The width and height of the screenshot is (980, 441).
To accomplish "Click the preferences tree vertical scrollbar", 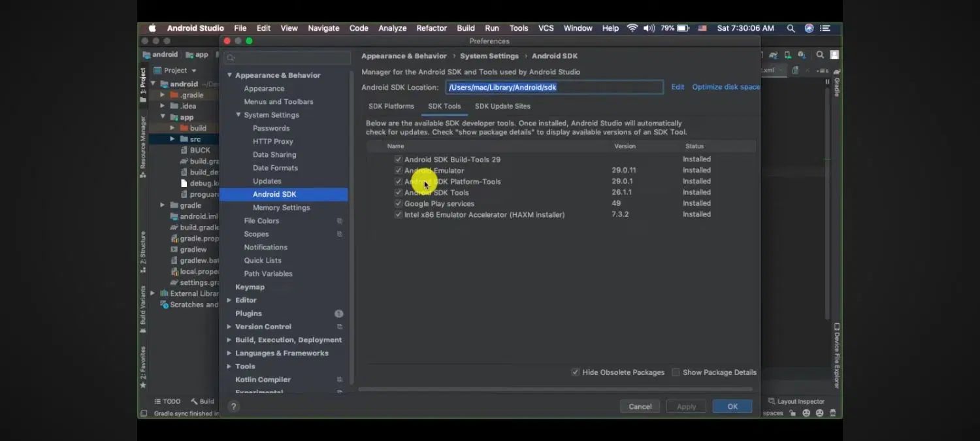I will tap(352, 227).
